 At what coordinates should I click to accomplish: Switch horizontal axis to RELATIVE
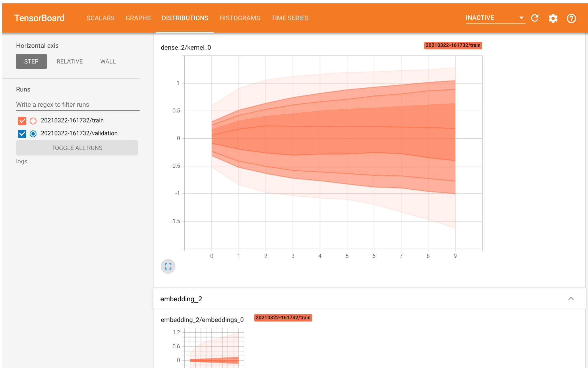tap(69, 61)
